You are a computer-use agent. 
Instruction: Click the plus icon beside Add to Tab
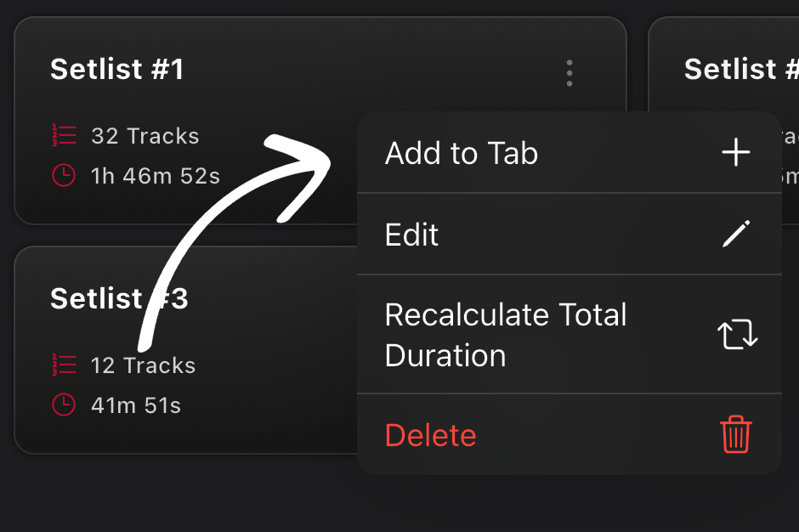(x=736, y=153)
